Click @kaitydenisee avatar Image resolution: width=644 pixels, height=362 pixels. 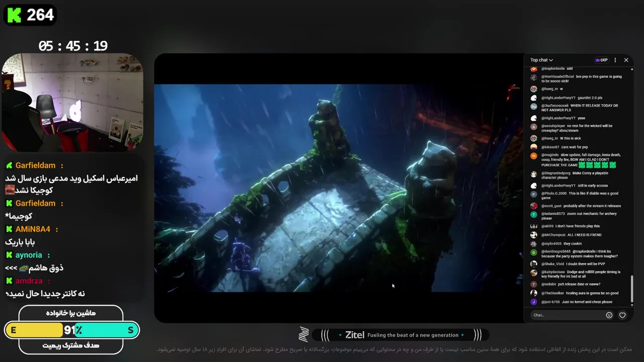(534, 273)
